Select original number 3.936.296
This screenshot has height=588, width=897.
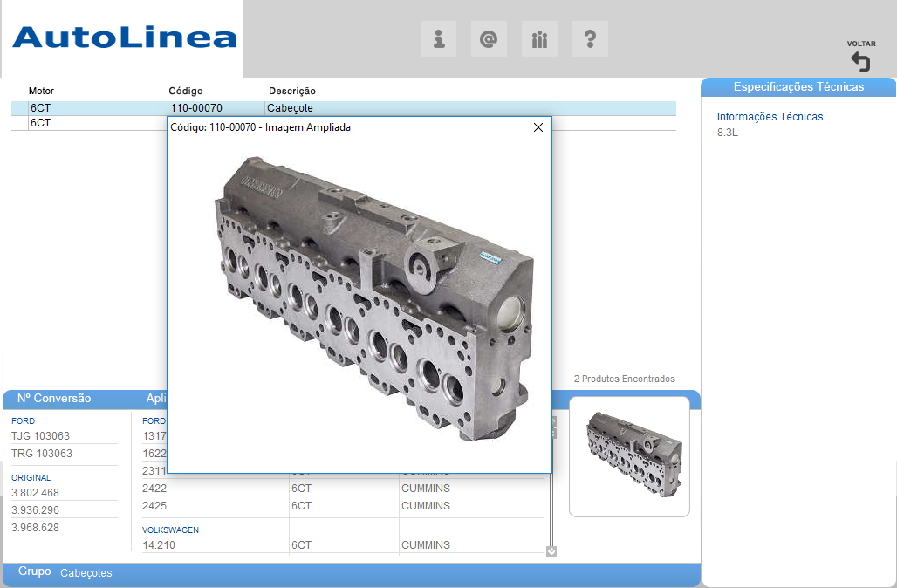tap(36, 510)
